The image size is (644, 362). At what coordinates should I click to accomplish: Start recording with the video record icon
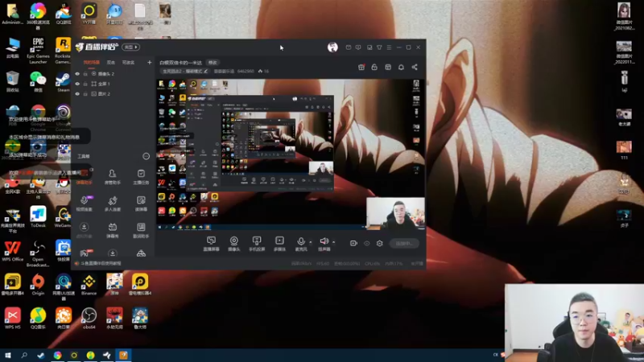[x=353, y=244]
